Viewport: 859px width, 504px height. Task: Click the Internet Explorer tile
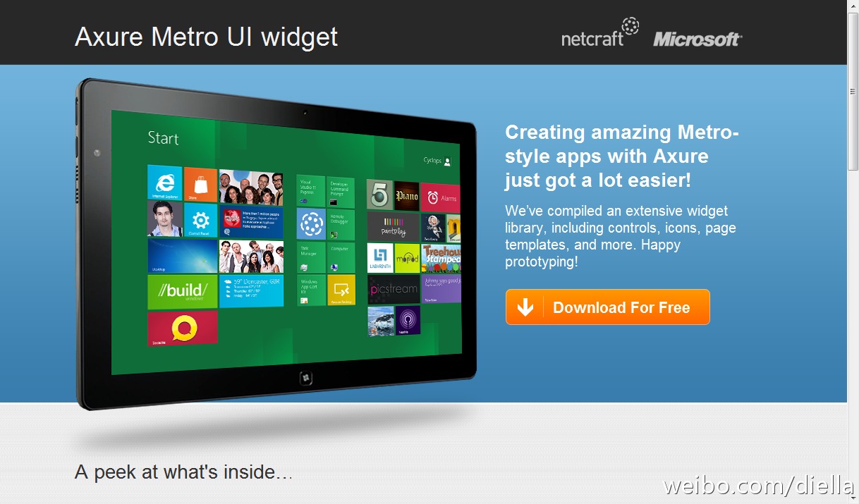165,183
